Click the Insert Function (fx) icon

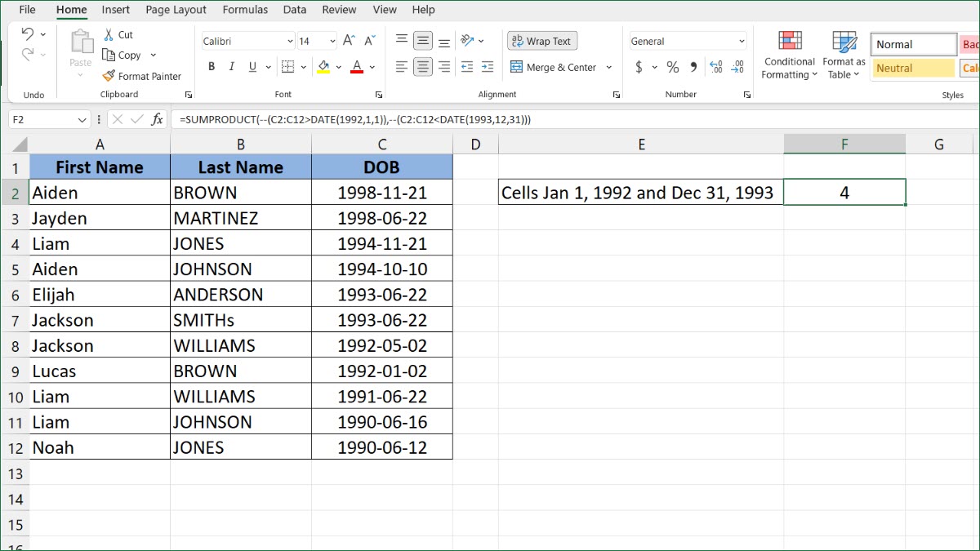[x=156, y=118]
